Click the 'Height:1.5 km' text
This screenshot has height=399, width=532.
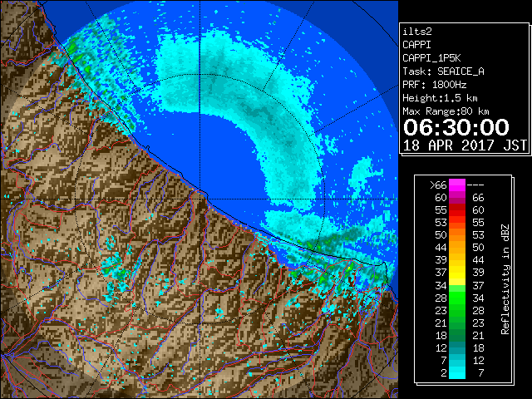[x=440, y=98]
